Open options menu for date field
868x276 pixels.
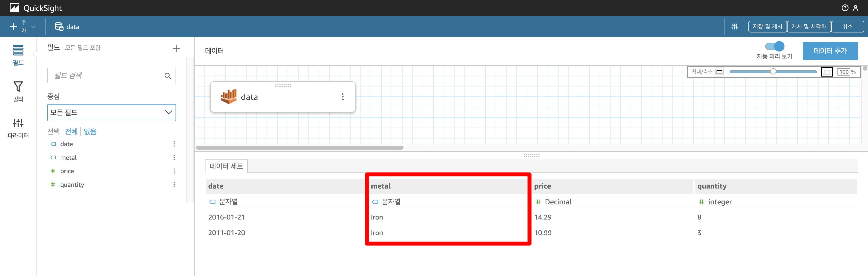[x=174, y=144]
